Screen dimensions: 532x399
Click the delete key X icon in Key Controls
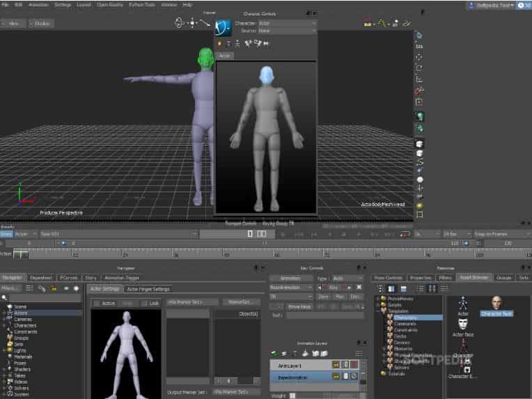(x=359, y=288)
